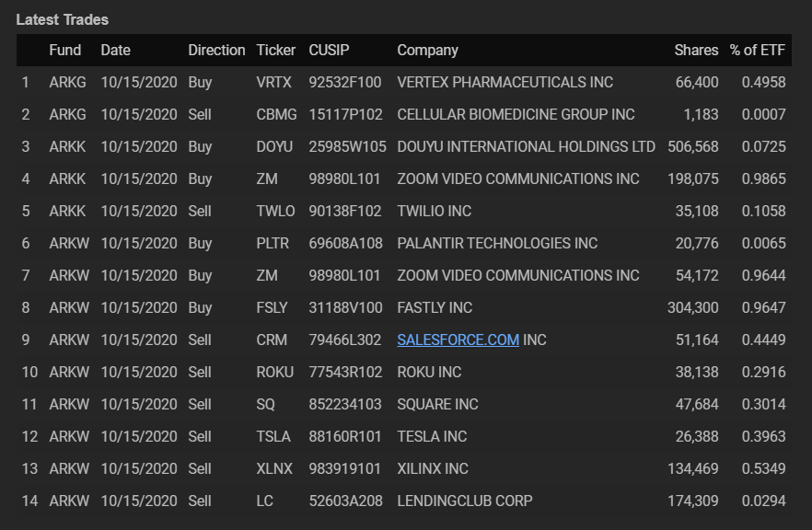The width and height of the screenshot is (812, 530).
Task: Click the Fund column header
Action: pyautogui.click(x=65, y=51)
